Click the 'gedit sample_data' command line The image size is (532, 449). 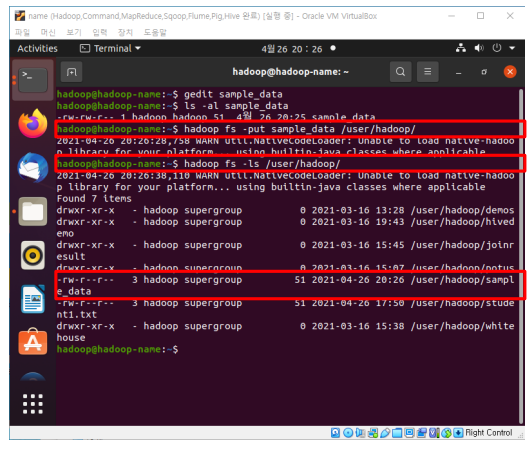(170, 94)
